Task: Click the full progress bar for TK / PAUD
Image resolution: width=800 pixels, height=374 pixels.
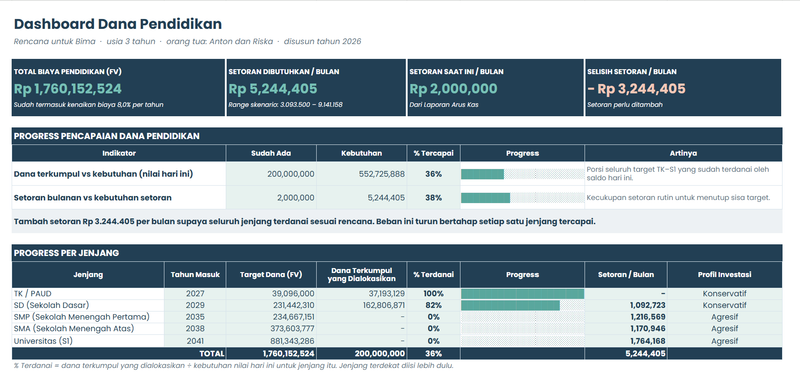Action: click(x=522, y=294)
